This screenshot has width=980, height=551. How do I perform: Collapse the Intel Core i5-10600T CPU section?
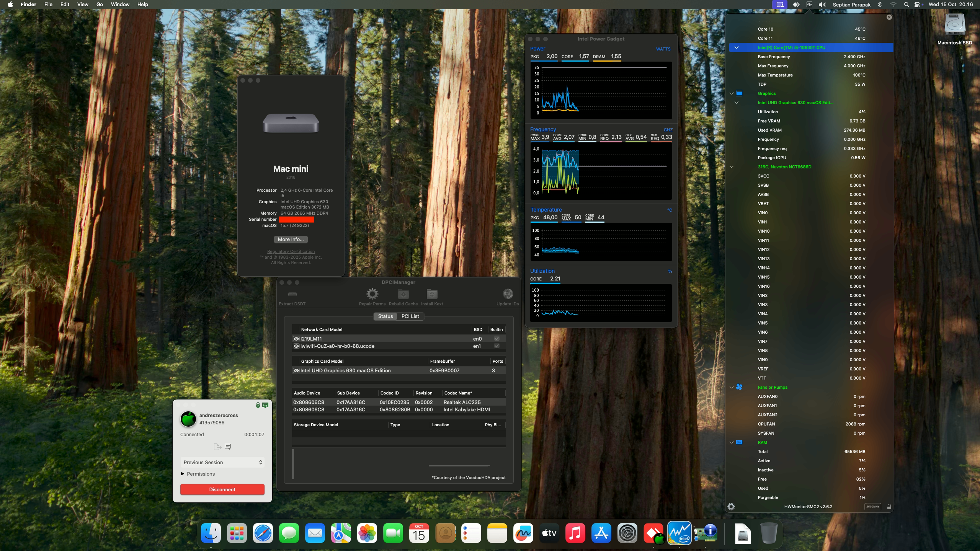[737, 47]
